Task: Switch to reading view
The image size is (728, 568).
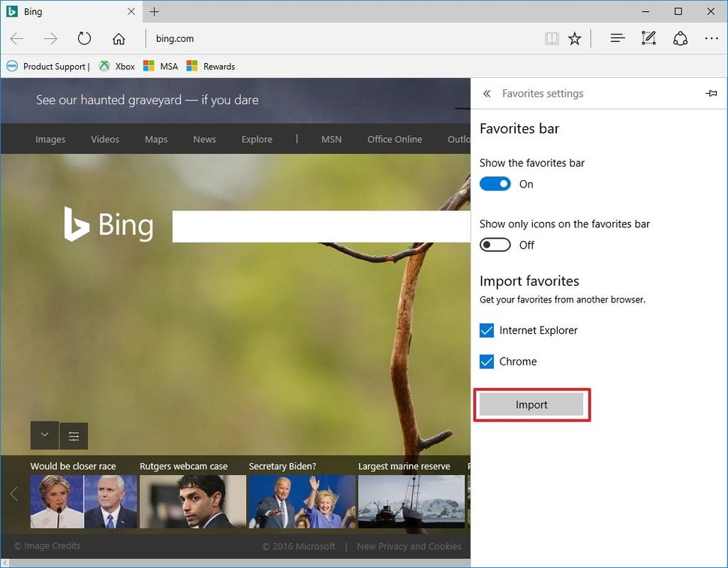Action: (552, 38)
